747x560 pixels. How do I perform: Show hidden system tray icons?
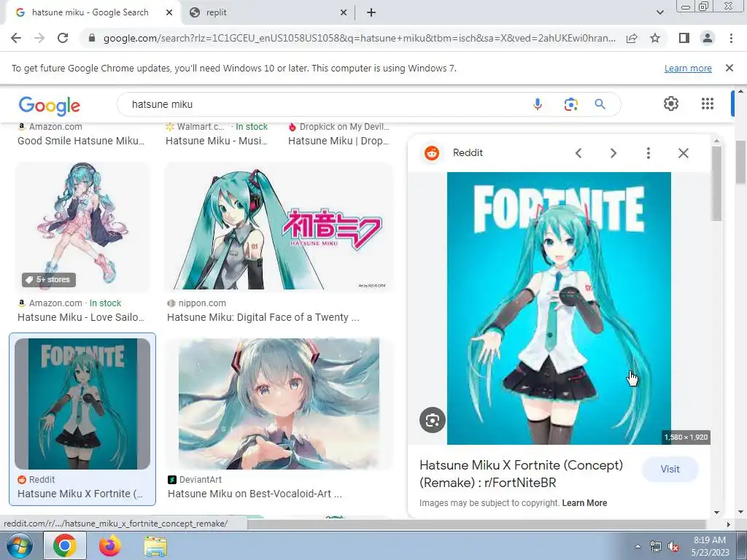[638, 546]
